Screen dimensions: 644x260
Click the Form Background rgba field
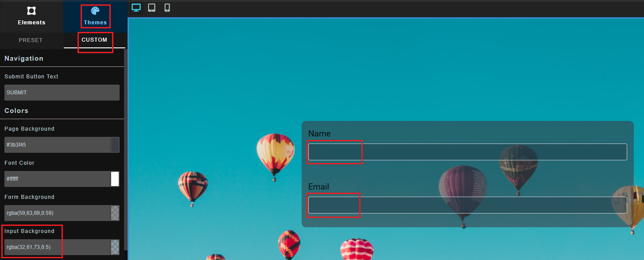(x=57, y=213)
